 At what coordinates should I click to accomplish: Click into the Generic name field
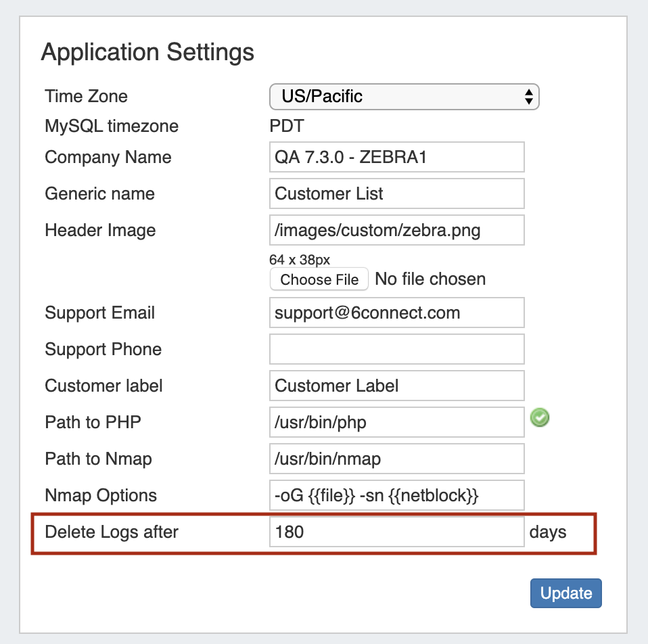(396, 194)
